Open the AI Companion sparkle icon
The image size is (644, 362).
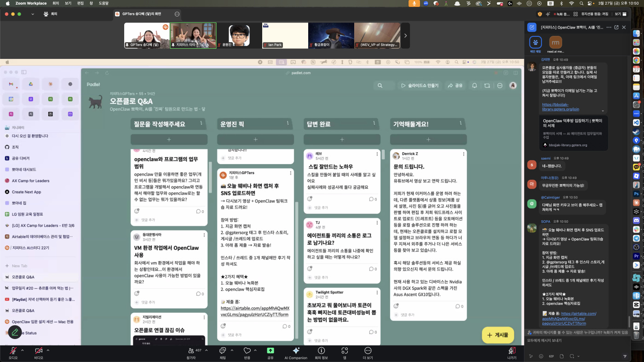pos(296,351)
